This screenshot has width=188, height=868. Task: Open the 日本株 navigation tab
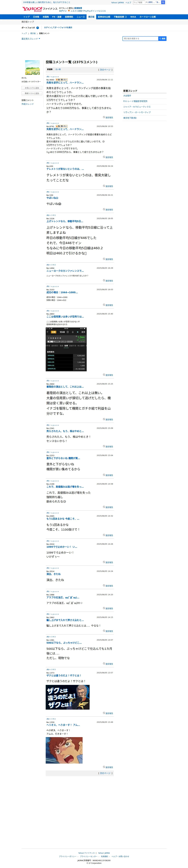click(x=36, y=17)
